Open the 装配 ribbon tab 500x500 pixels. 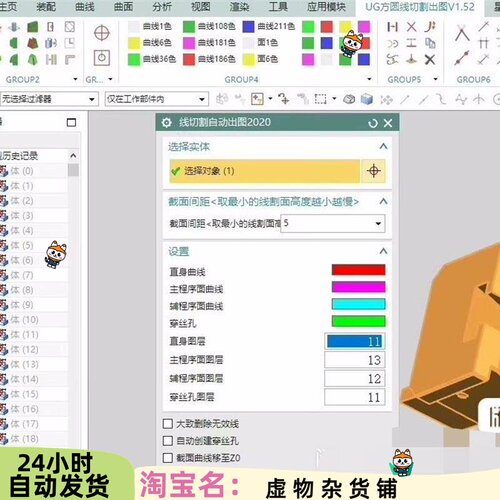click(x=46, y=7)
